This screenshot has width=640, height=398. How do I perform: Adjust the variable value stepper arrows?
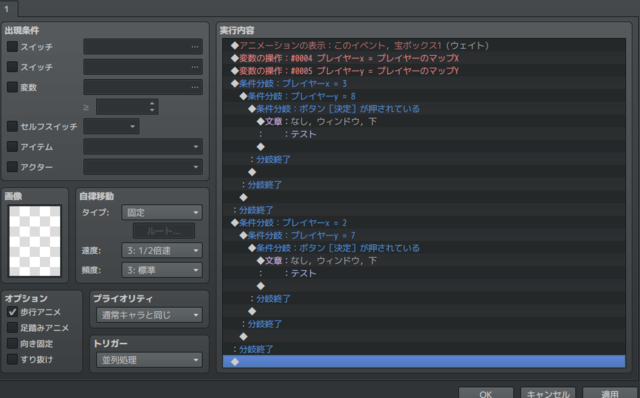pyautogui.click(x=152, y=107)
